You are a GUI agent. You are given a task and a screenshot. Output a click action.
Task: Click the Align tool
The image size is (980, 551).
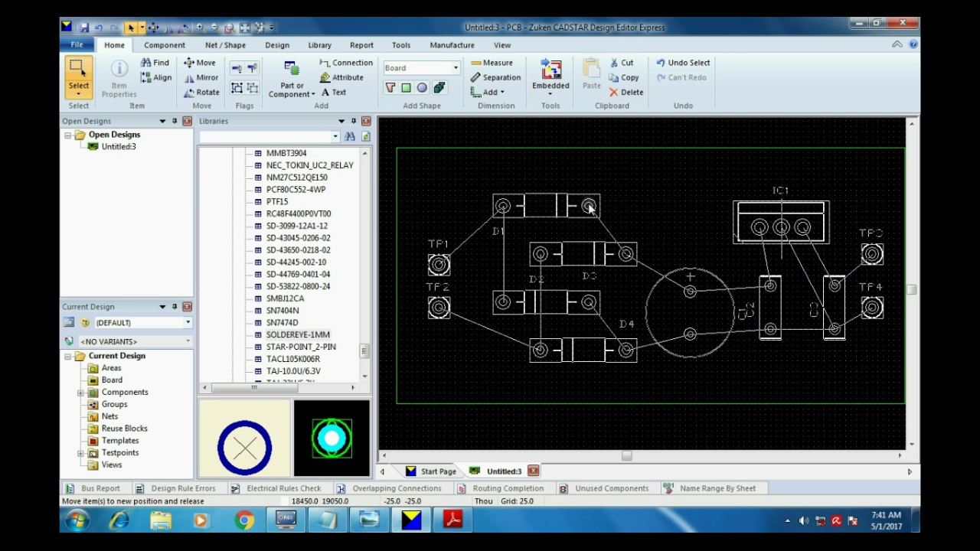156,77
